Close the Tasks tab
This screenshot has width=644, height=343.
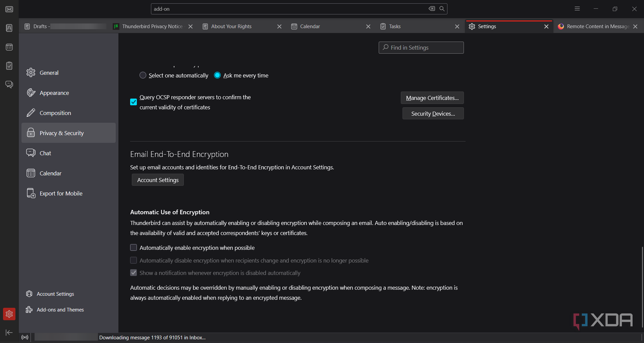[x=457, y=26]
